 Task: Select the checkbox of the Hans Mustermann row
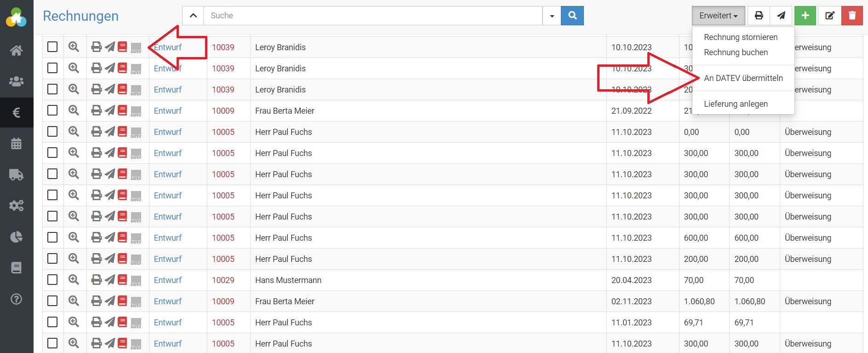click(x=52, y=280)
